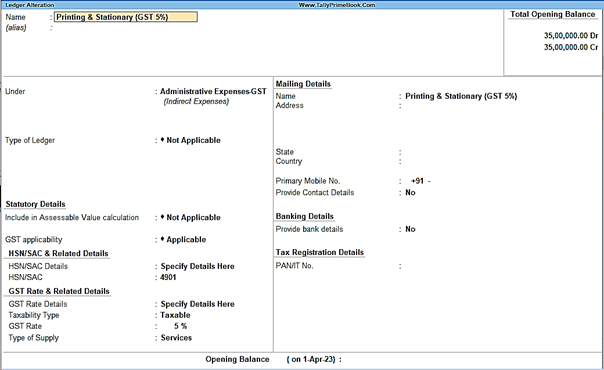Click the Www.TallyPrimeBook.Com title link
The height and width of the screenshot is (370, 604).
337,5
